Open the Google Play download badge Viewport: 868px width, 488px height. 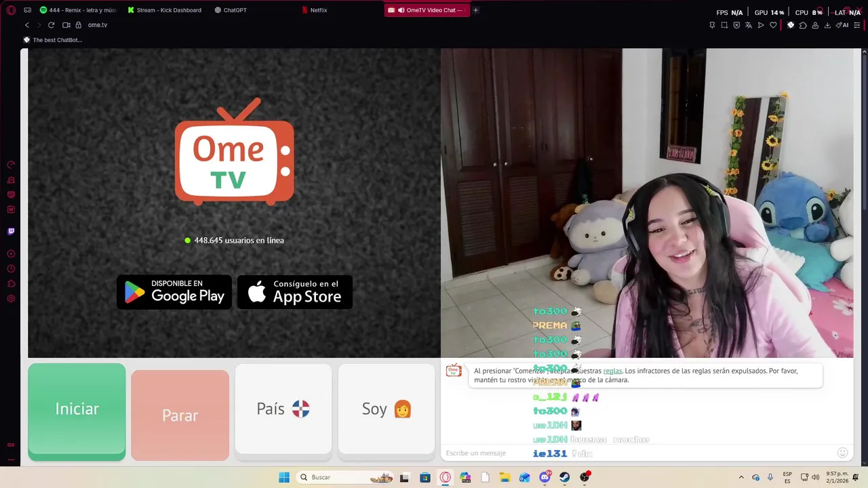tap(174, 292)
